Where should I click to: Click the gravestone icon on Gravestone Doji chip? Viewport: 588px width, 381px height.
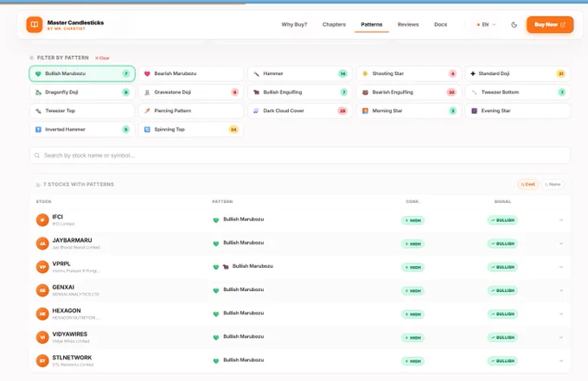pos(147,92)
